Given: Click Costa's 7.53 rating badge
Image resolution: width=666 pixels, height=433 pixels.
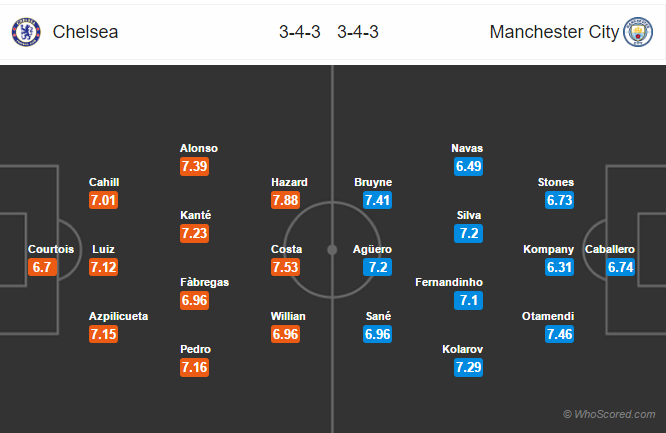Looking at the screenshot, I should click(285, 267).
